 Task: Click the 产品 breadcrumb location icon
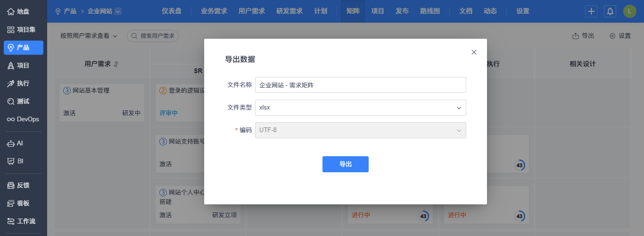(58, 11)
